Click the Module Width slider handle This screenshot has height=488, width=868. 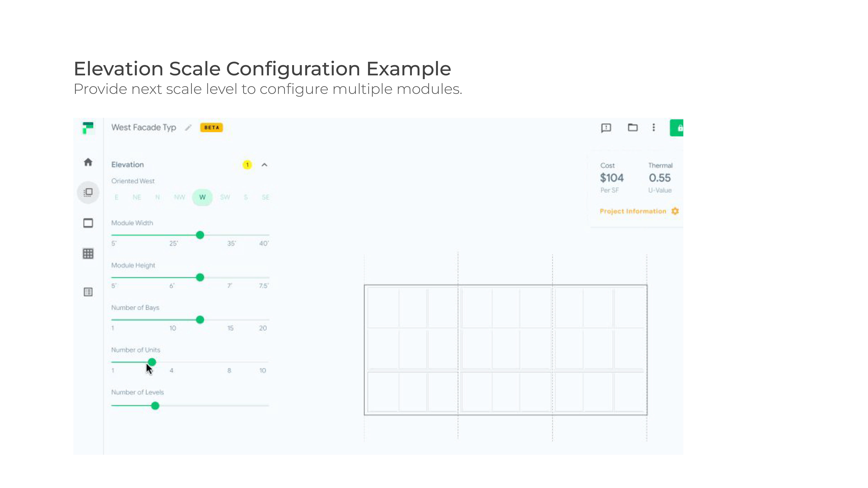pyautogui.click(x=200, y=235)
